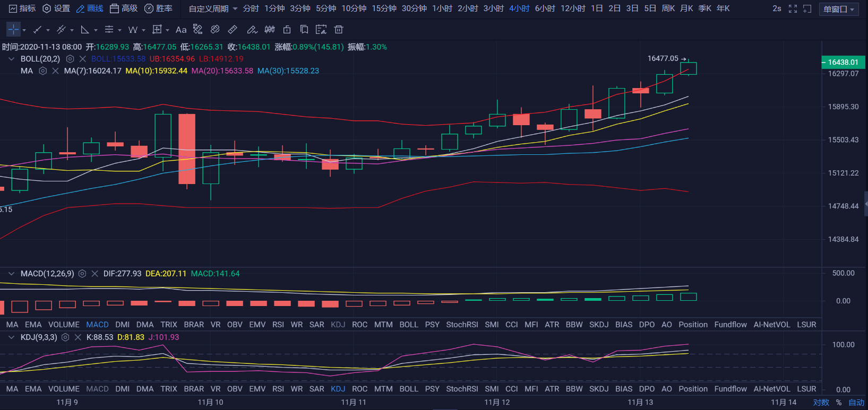Toggle 自动 auto scale
The image size is (868, 410).
856,402
